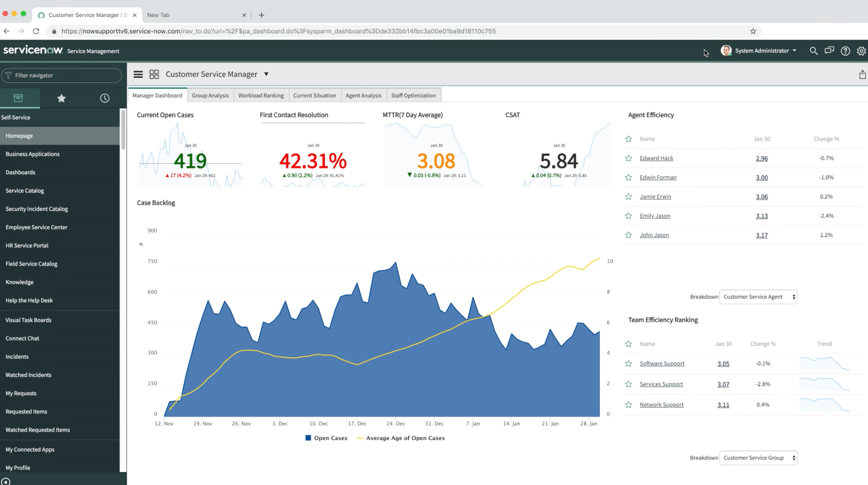Viewport: 868px width, 485px height.
Task: Toggle favorite star for Edward Hack
Action: (628, 158)
